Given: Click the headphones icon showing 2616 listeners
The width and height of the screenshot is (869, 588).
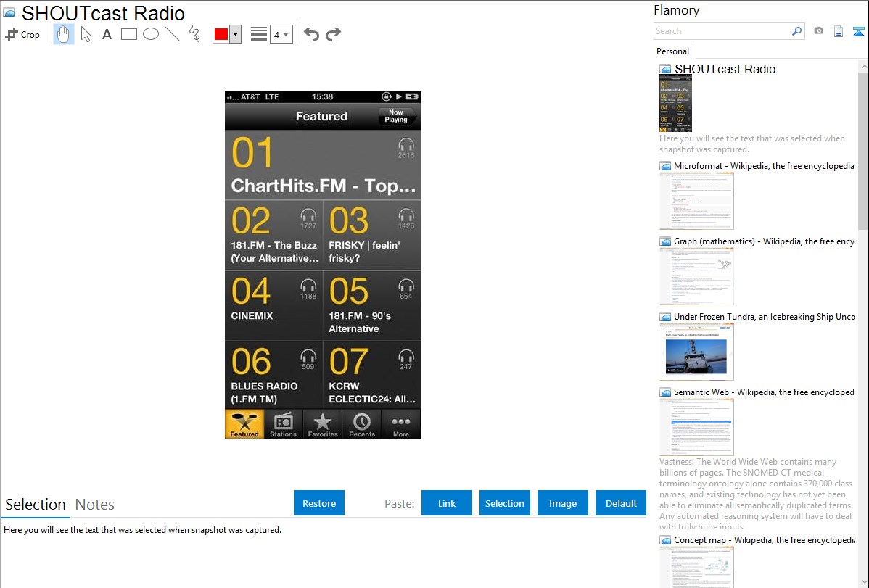Looking at the screenshot, I should [406, 145].
